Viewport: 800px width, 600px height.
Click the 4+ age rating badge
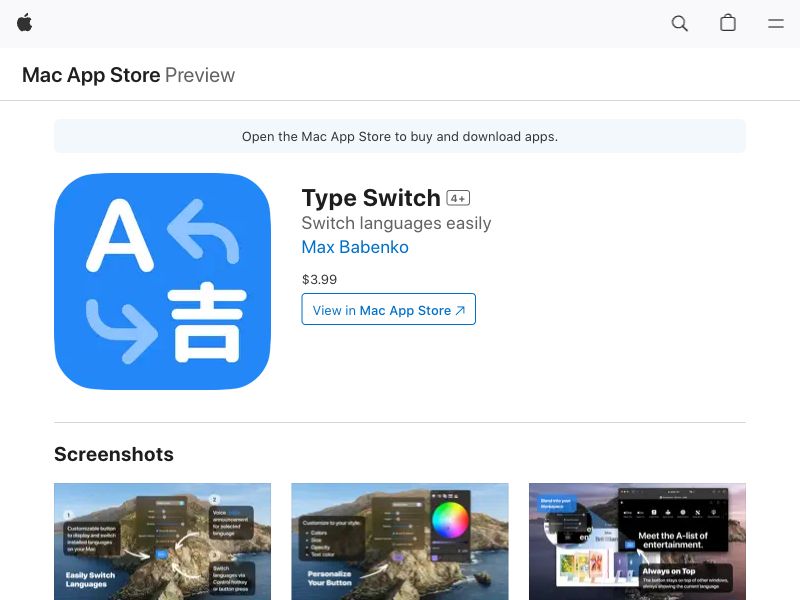pos(458,198)
